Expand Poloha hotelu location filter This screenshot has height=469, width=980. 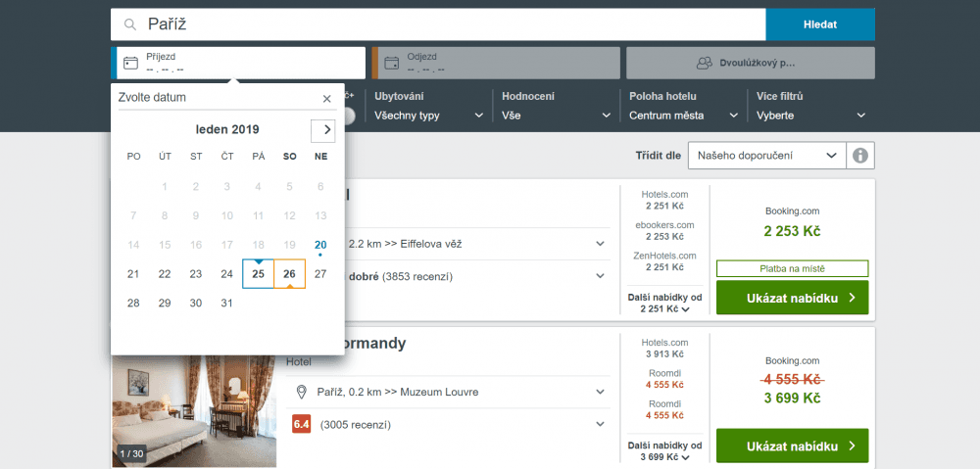[x=684, y=116]
